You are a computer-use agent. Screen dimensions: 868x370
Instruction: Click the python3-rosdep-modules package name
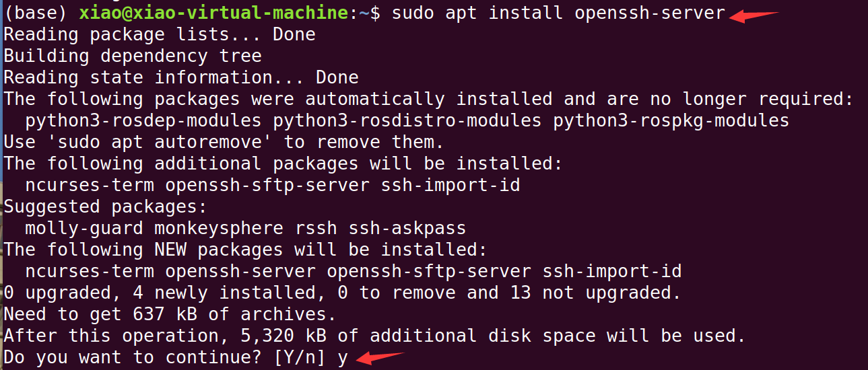coord(143,121)
